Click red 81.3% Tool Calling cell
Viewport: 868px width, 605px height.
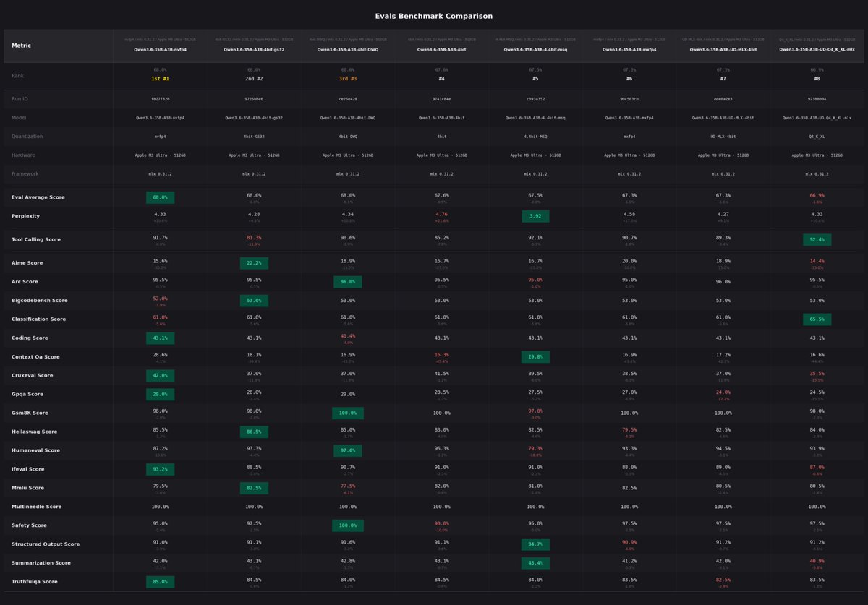(254, 237)
